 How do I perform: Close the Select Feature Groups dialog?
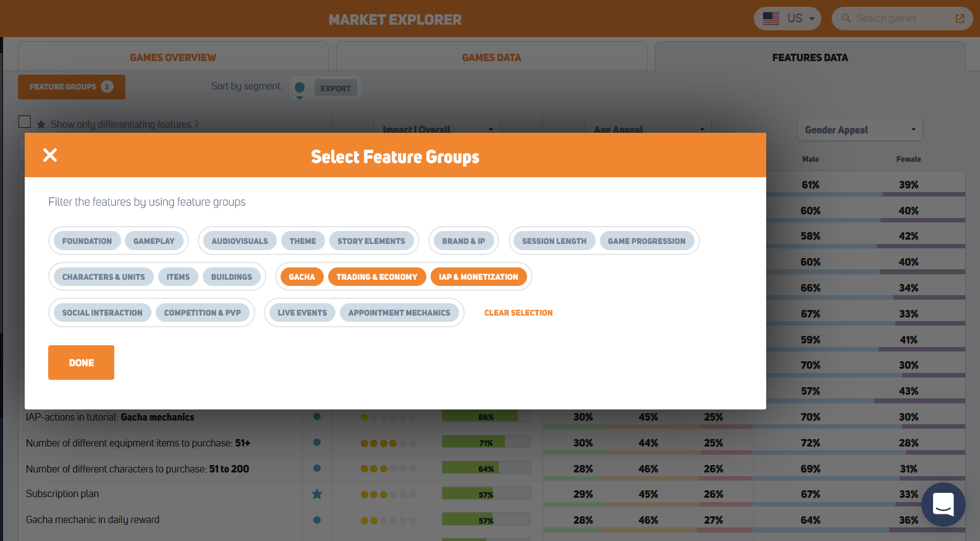[50, 155]
